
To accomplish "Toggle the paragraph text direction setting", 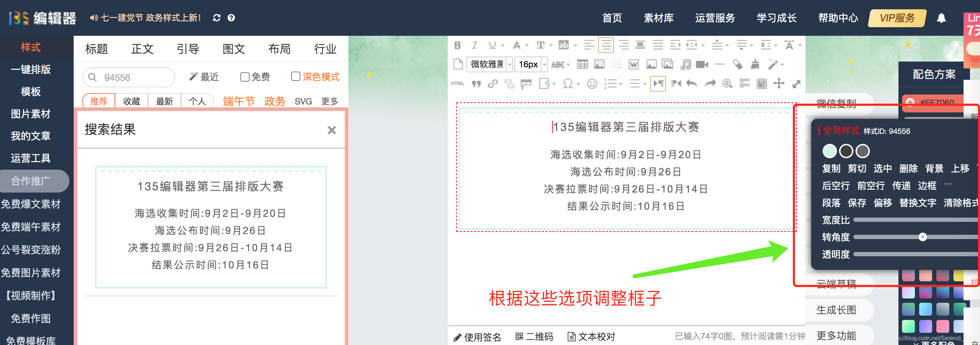I will [x=658, y=83].
